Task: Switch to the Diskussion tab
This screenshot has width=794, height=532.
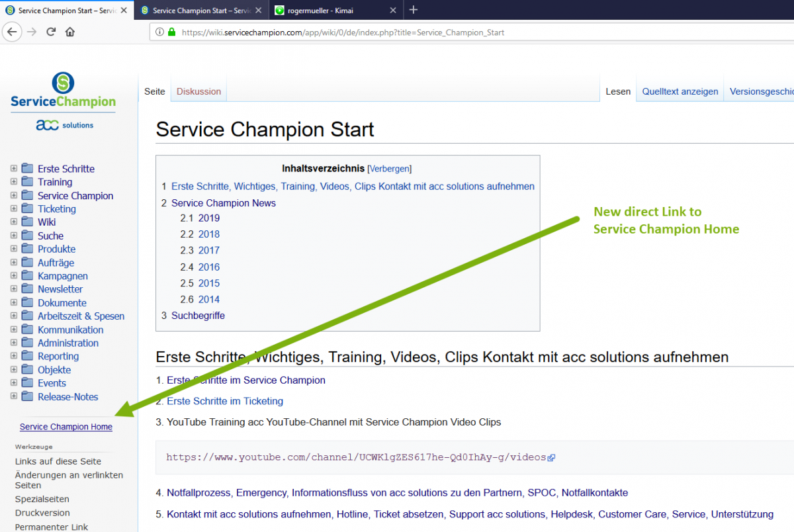Action: (198, 91)
